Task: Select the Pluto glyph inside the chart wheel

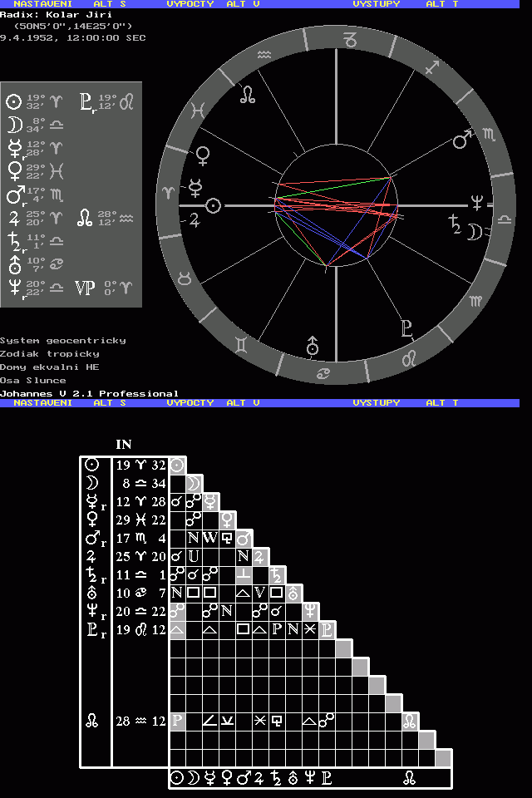Action: click(406, 327)
